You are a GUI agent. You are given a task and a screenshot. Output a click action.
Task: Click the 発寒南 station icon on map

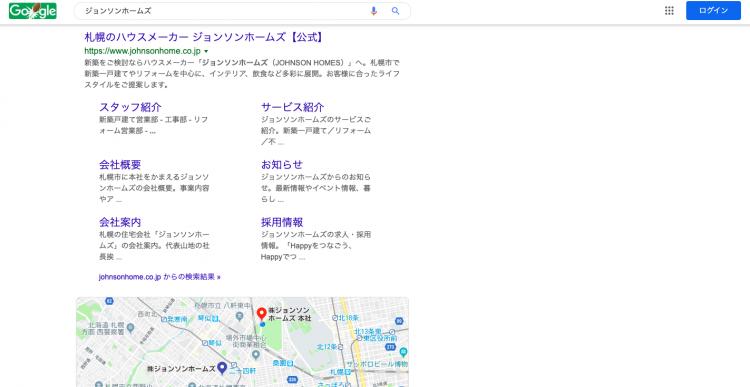tap(165, 319)
